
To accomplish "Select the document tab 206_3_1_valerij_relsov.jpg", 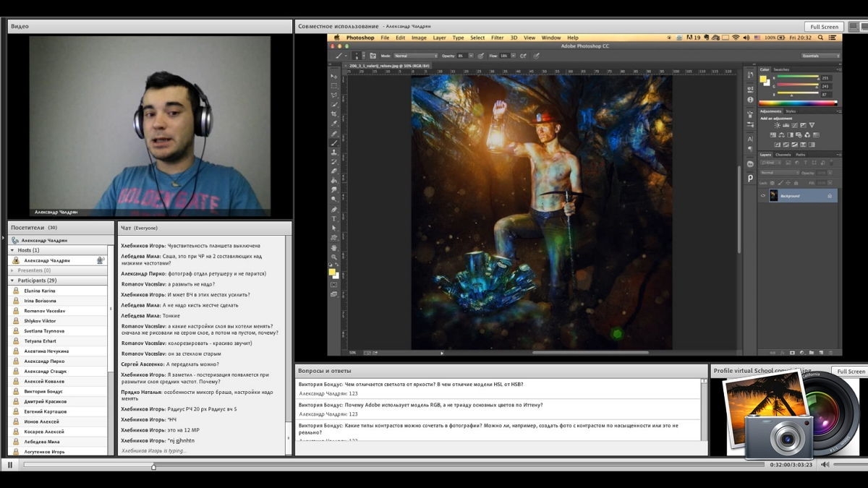I will pos(388,66).
